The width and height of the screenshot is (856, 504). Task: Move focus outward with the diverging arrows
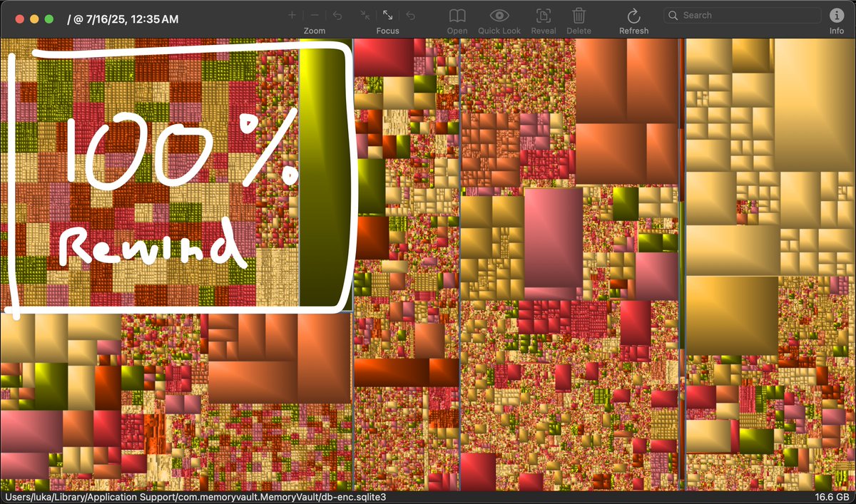[x=387, y=15]
